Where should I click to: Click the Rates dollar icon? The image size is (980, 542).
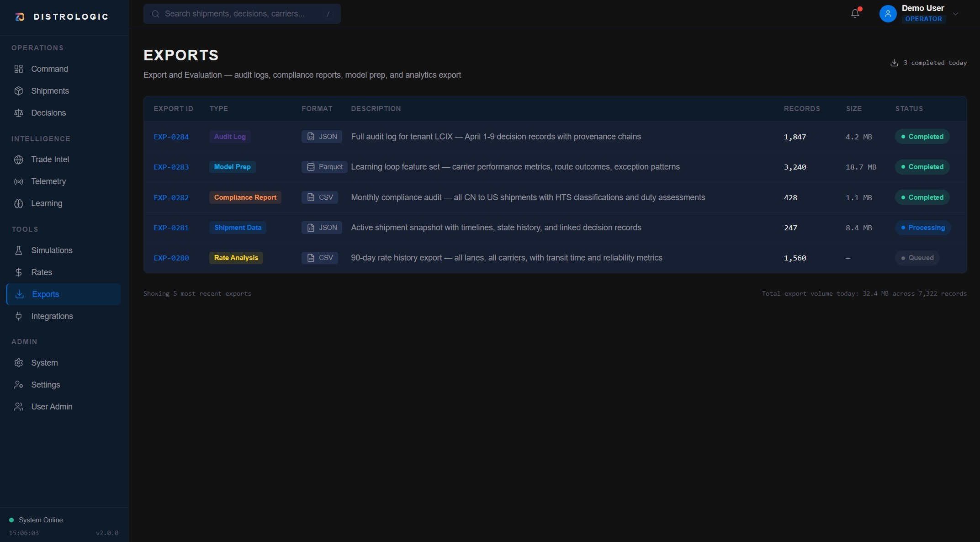[x=19, y=272]
